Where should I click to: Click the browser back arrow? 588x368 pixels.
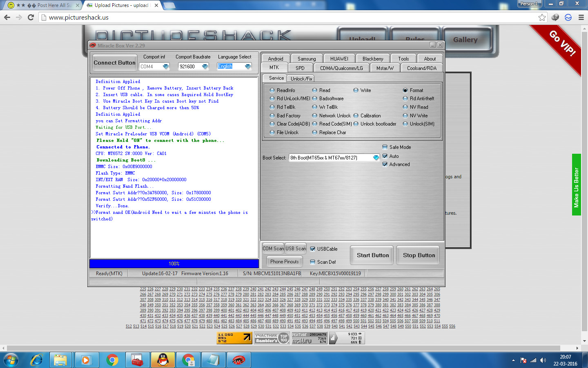point(7,17)
